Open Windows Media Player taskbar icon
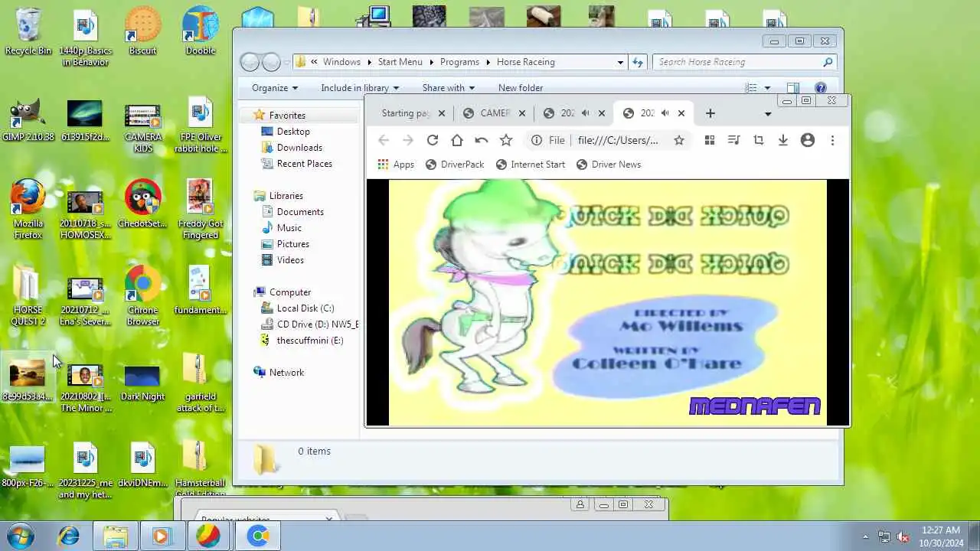This screenshot has height=551, width=980. pos(161,536)
